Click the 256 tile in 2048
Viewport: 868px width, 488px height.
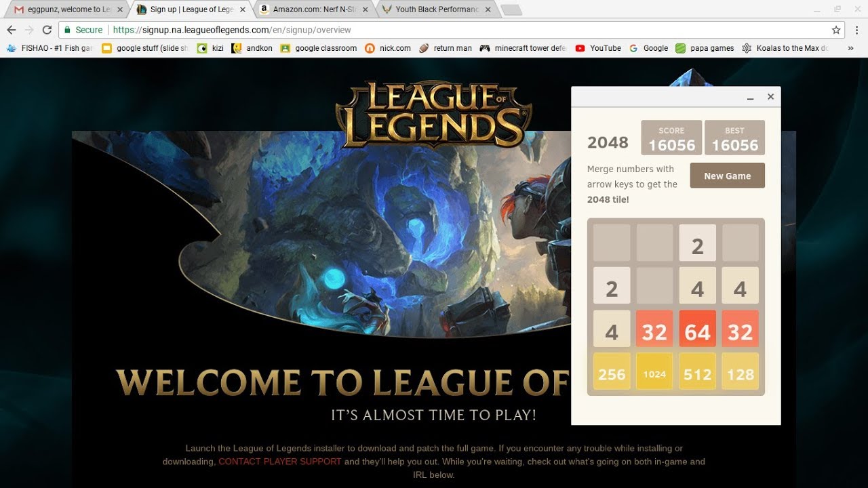[x=612, y=371]
